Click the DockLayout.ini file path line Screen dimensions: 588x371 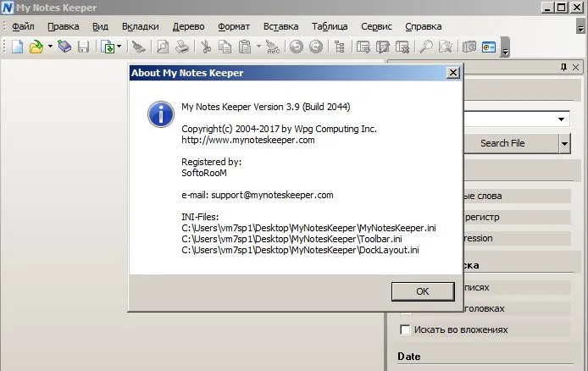pos(301,250)
